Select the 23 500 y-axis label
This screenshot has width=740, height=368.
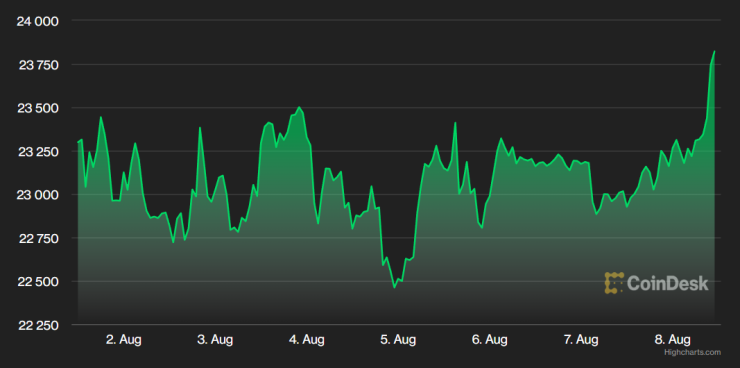38,109
